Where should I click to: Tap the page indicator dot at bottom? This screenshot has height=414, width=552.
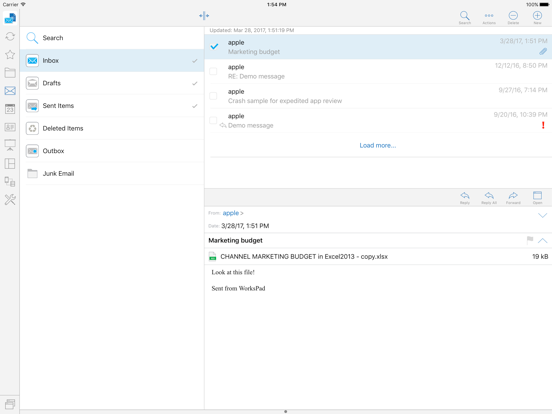[x=286, y=411]
